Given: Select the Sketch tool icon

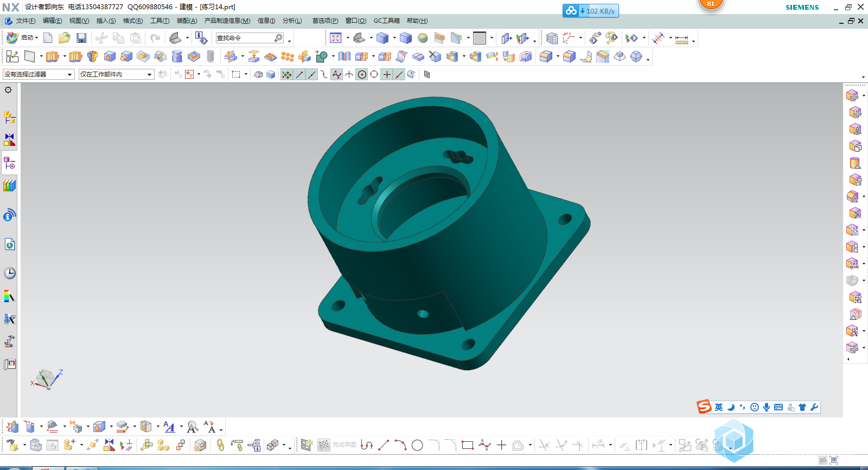Looking at the screenshot, I should coord(12,56).
